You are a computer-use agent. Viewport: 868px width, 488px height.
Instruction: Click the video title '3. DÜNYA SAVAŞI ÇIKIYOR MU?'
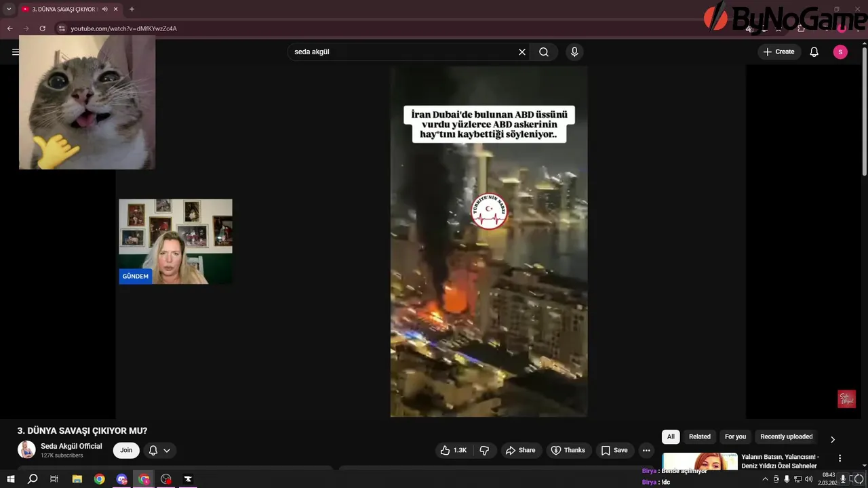pos(82,430)
